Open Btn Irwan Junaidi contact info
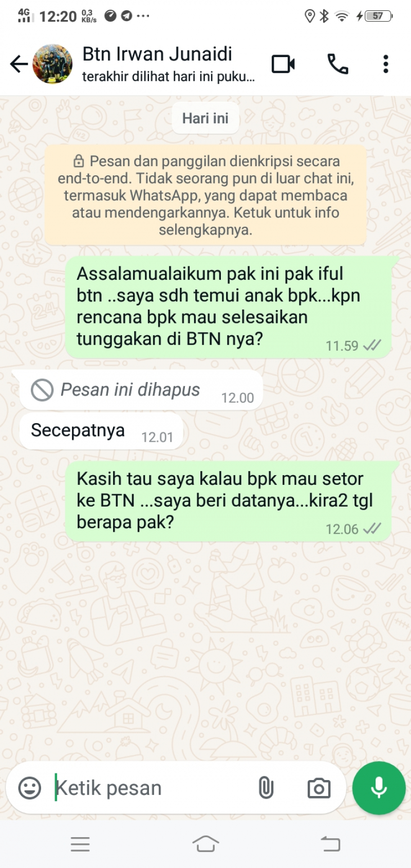 169,64
